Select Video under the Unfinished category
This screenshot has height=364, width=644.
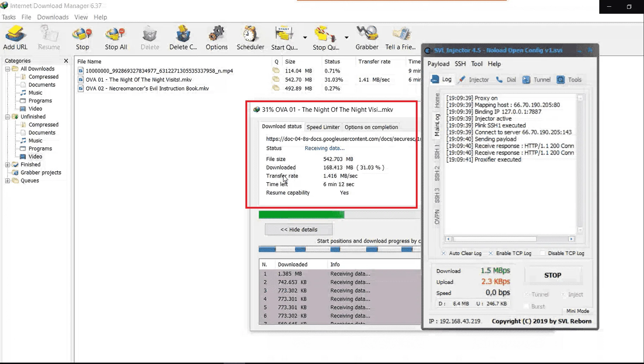(x=35, y=156)
